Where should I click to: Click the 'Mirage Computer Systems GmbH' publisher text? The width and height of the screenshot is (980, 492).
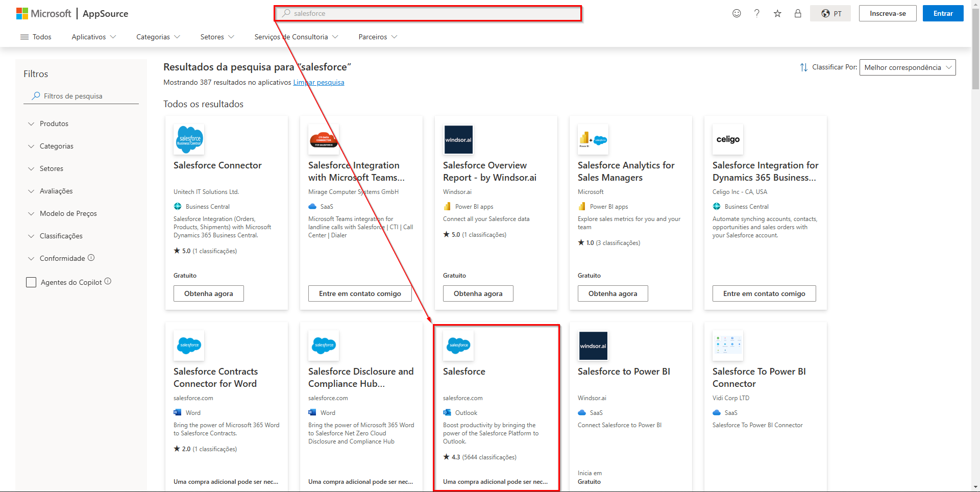pos(353,192)
